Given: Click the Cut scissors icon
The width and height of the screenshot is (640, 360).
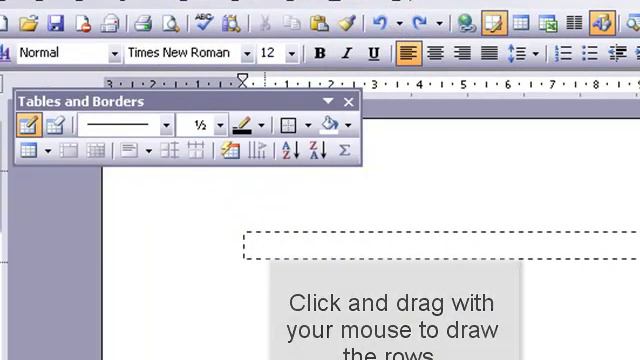Looking at the screenshot, I should (x=265, y=23).
